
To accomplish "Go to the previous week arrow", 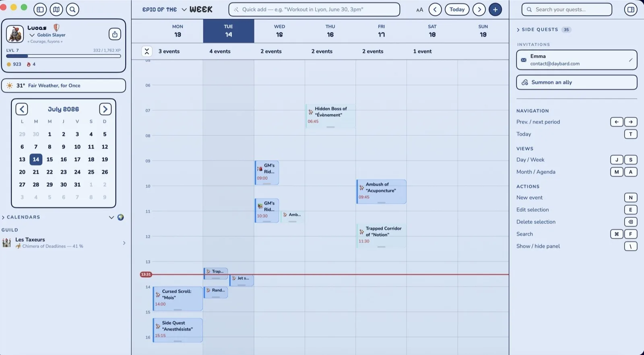I will pyautogui.click(x=435, y=9).
